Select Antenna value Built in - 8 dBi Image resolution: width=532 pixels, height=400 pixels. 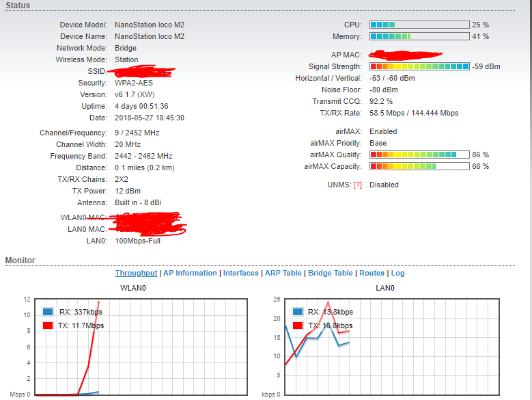(138, 202)
